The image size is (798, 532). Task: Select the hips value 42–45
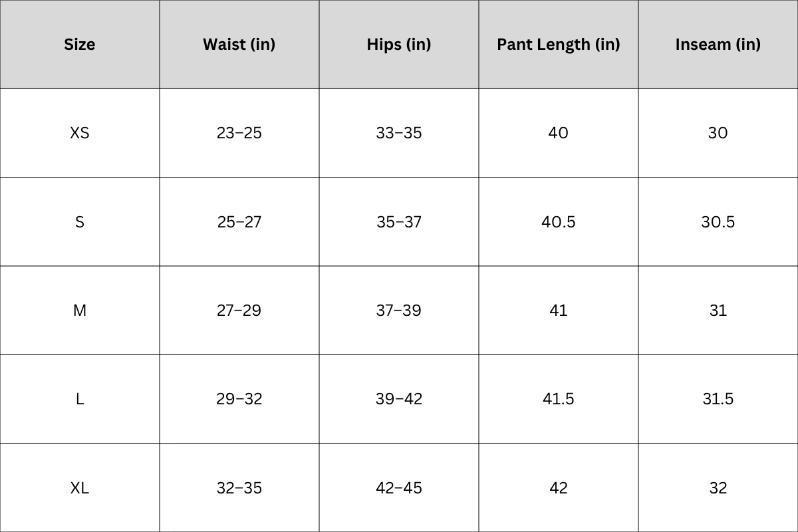click(x=399, y=487)
